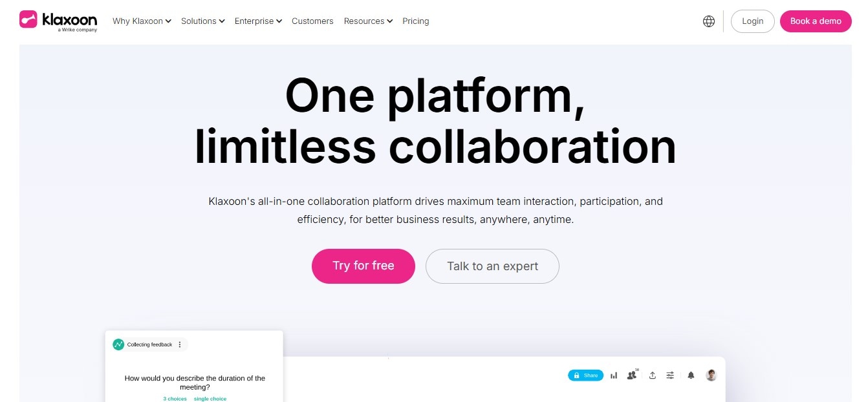Expand the Solutions dropdown menu
The image size is (868, 402).
[x=203, y=21]
